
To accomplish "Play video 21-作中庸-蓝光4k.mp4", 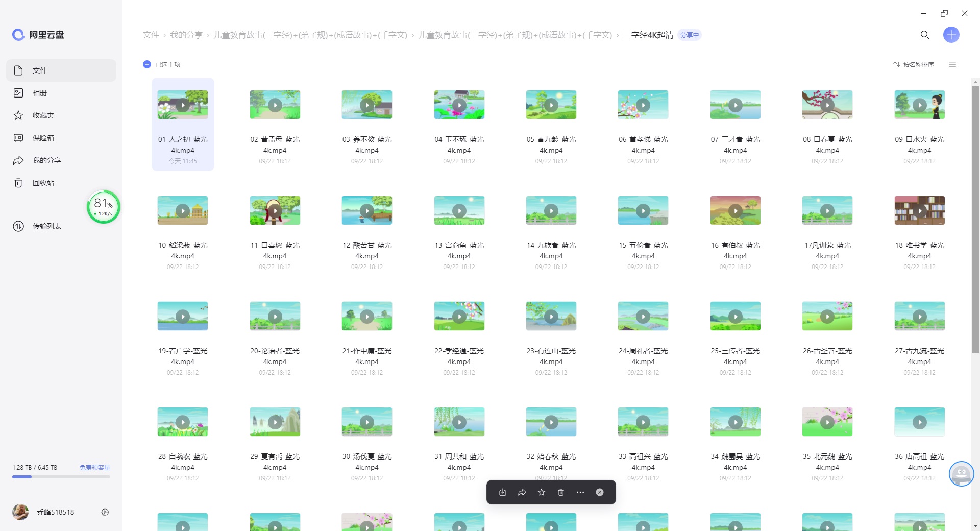I will (x=367, y=316).
